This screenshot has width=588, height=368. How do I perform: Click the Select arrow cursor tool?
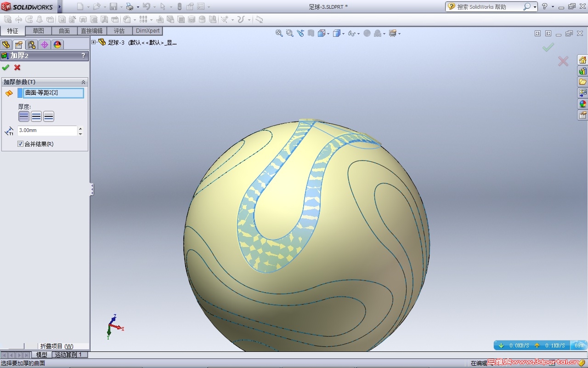(163, 6)
